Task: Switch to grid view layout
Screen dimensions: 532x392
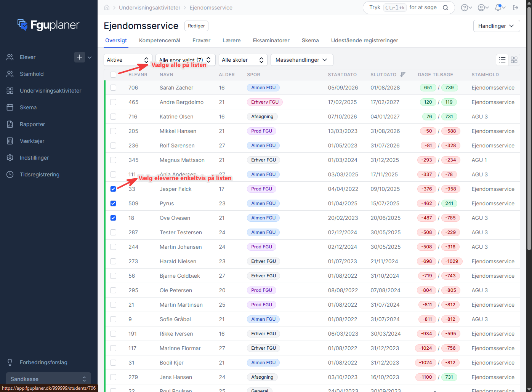Action: pyautogui.click(x=514, y=60)
